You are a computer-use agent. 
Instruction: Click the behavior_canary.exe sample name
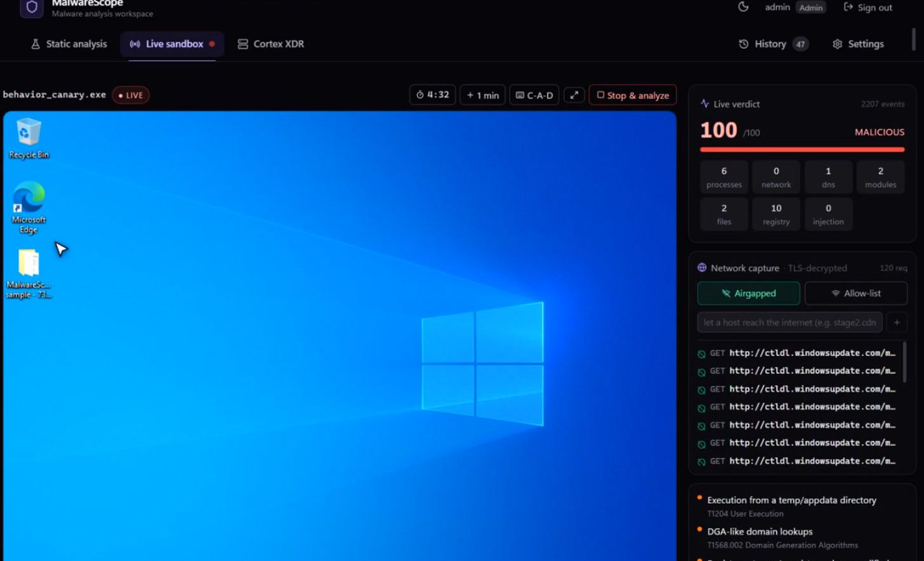pos(55,95)
